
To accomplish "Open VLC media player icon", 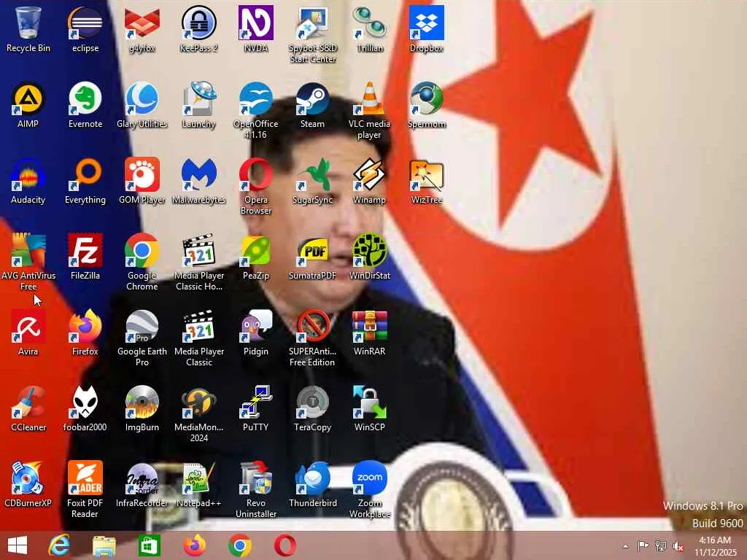I will coord(370,111).
